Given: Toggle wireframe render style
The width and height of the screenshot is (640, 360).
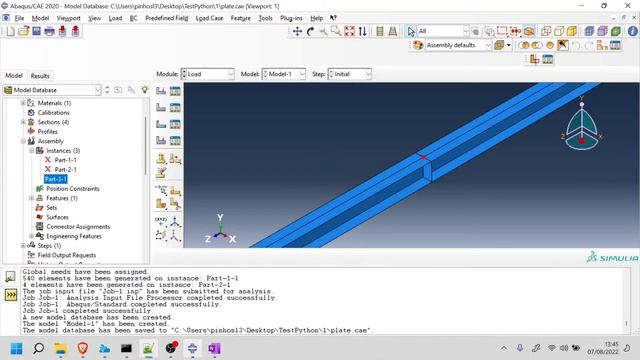Looking at the screenshot, I should click(x=546, y=31).
